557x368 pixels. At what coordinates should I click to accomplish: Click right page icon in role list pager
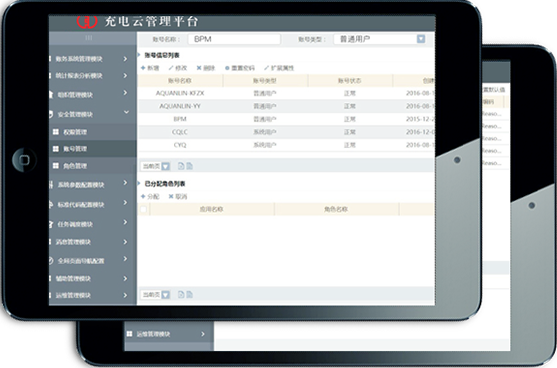[x=189, y=294]
